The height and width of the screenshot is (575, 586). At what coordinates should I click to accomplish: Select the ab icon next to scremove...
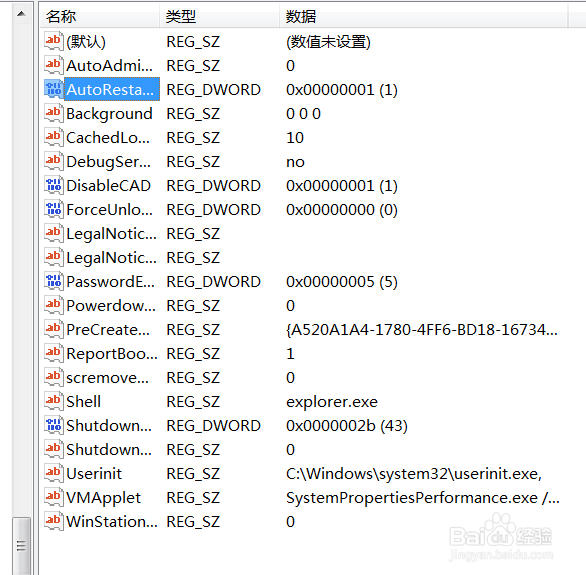pyautogui.click(x=53, y=377)
